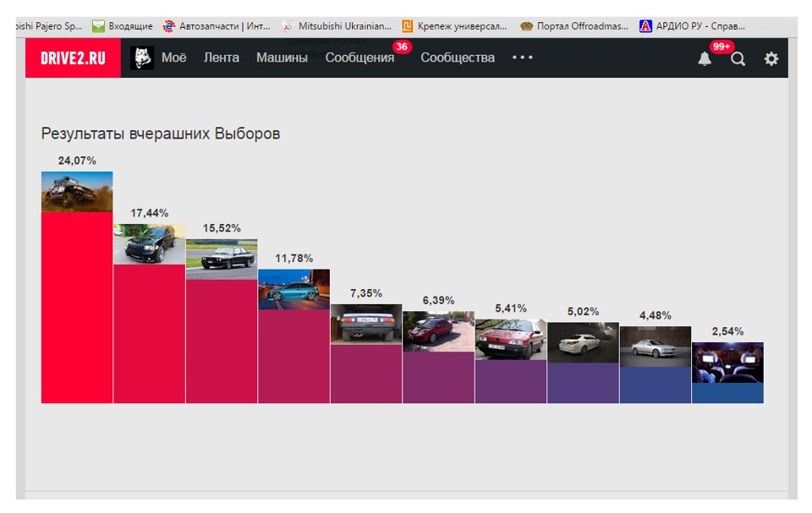Click the 99+ notifications badge

pos(721,46)
